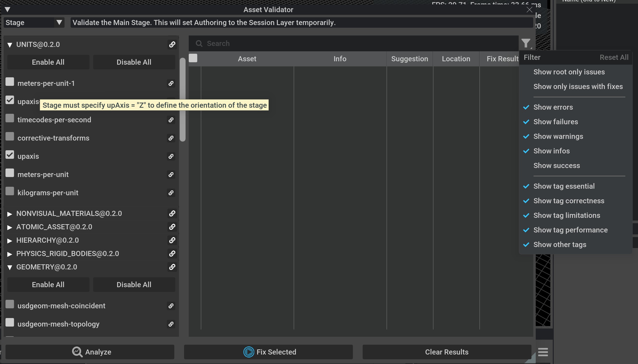Click link icon next to timecodes-per-second

tap(171, 120)
